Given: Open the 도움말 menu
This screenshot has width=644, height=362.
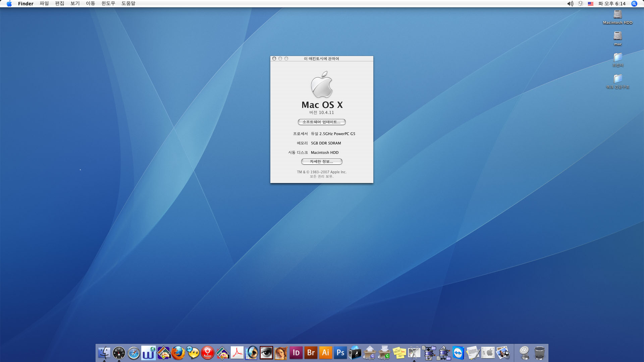Looking at the screenshot, I should pyautogui.click(x=128, y=3).
